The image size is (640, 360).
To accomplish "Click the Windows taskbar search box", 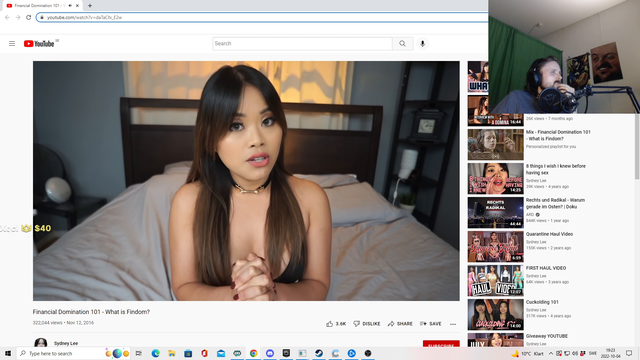I will [x=73, y=353].
